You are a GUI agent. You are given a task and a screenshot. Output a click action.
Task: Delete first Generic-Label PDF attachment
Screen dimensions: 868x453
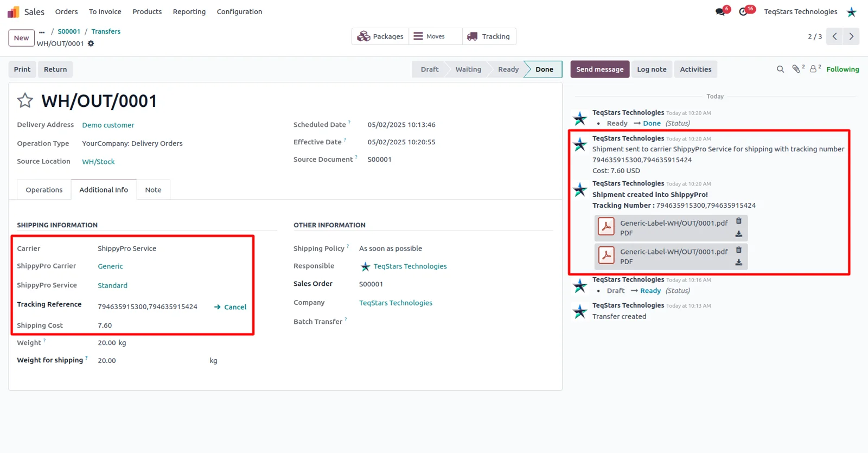click(x=738, y=221)
